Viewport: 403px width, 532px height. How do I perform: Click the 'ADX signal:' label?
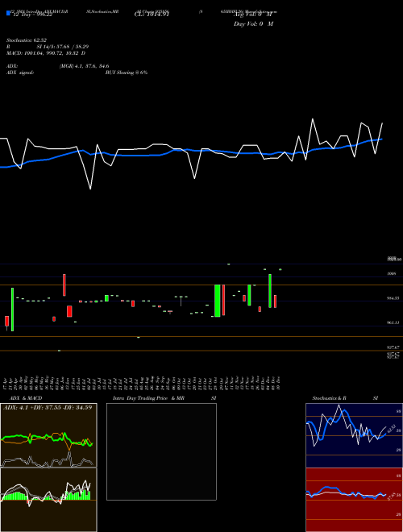[x=20, y=73]
